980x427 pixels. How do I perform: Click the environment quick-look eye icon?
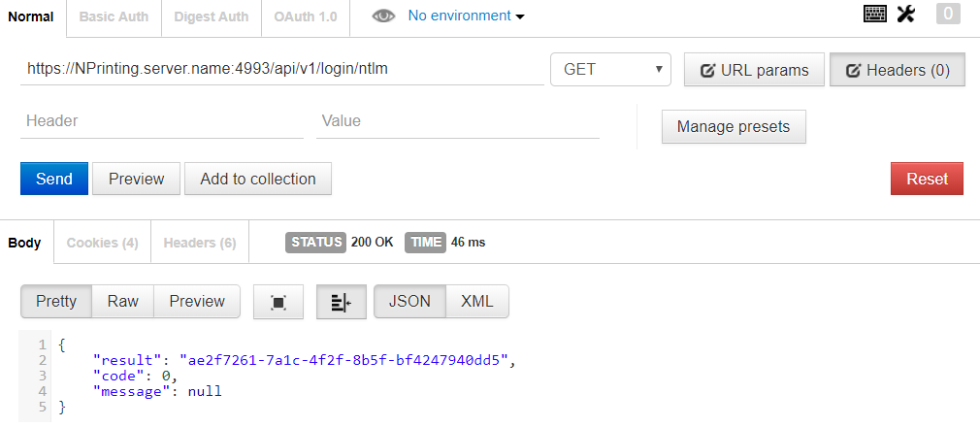tap(383, 16)
